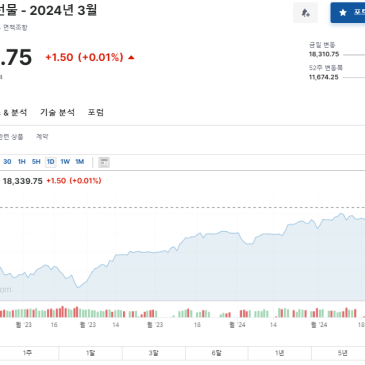Select the 5H chart interval

tap(36, 162)
